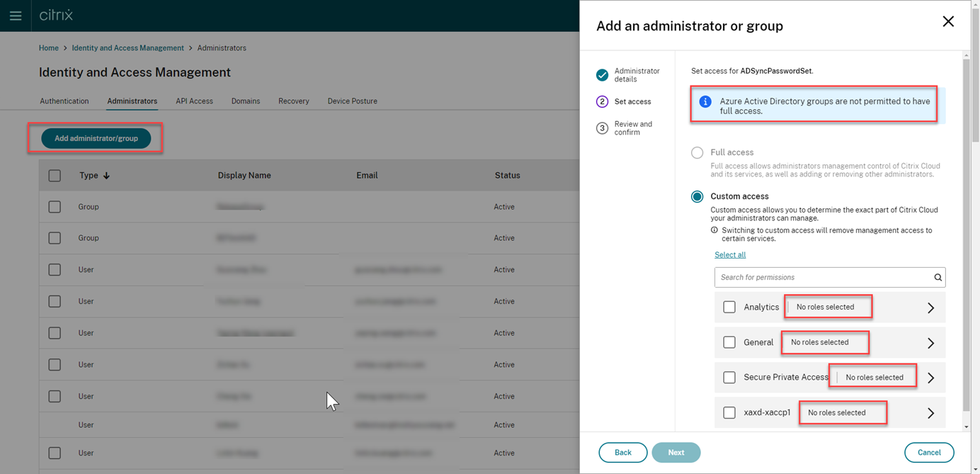Select the Full access radio button

697,152
